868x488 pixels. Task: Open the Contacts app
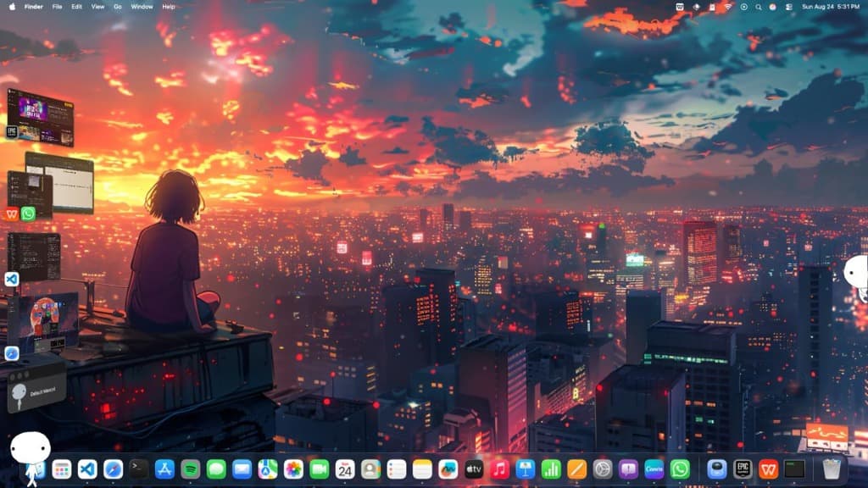tap(371, 469)
